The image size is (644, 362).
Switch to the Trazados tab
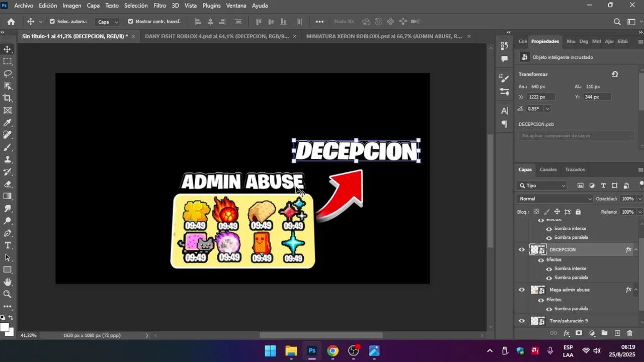pyautogui.click(x=575, y=169)
